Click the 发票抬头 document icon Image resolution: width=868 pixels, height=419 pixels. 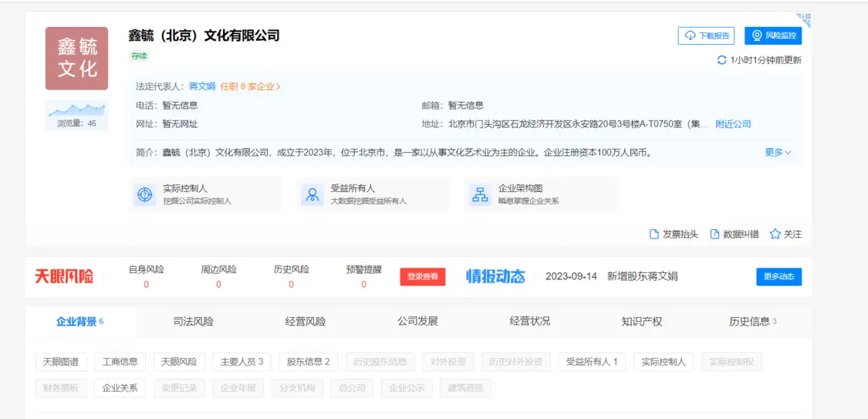(x=654, y=234)
